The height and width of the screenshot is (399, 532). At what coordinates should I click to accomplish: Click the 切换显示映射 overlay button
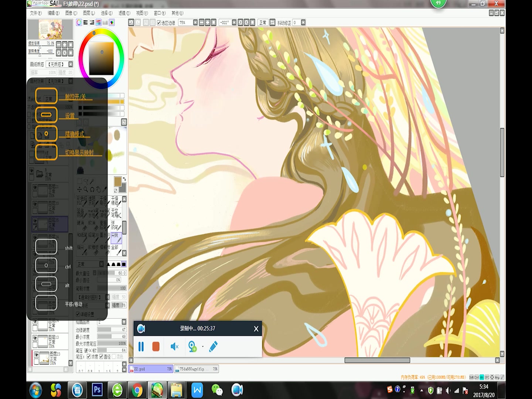coord(47,152)
